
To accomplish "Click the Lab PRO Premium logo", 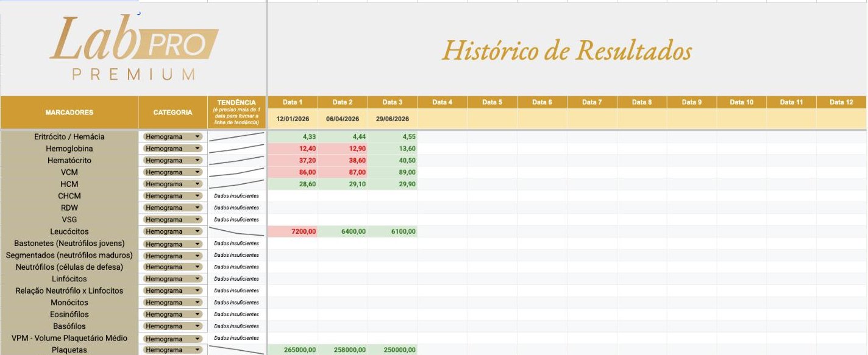I will 133,49.
